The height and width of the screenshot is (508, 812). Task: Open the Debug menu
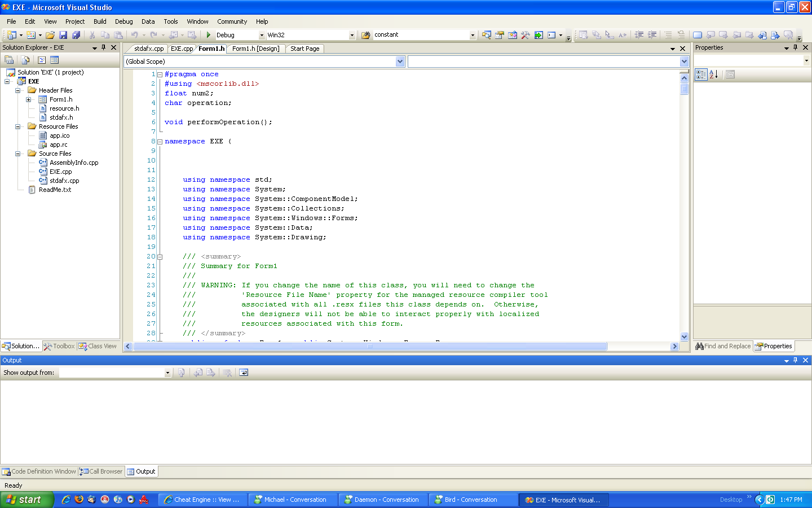(123, 21)
